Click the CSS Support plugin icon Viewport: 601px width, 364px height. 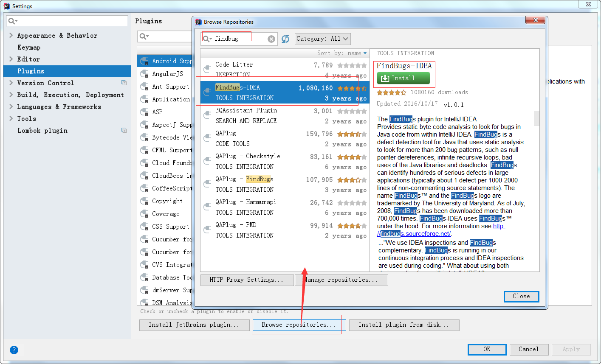point(144,227)
